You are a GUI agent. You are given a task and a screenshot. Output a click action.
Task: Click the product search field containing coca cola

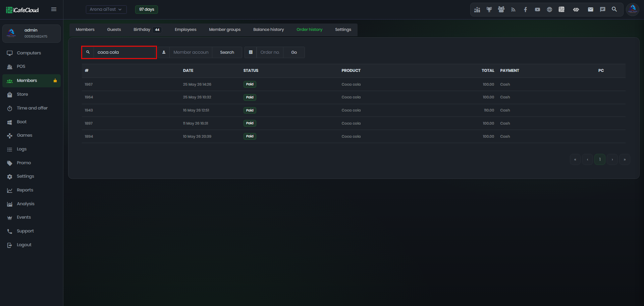(125, 52)
